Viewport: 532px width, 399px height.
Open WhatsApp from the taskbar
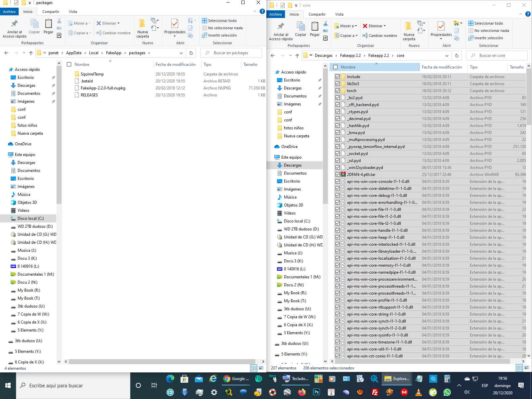point(447,392)
